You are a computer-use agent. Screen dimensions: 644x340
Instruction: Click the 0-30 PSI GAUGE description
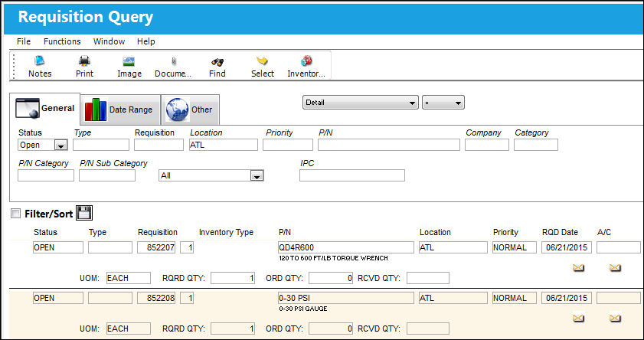303,309
